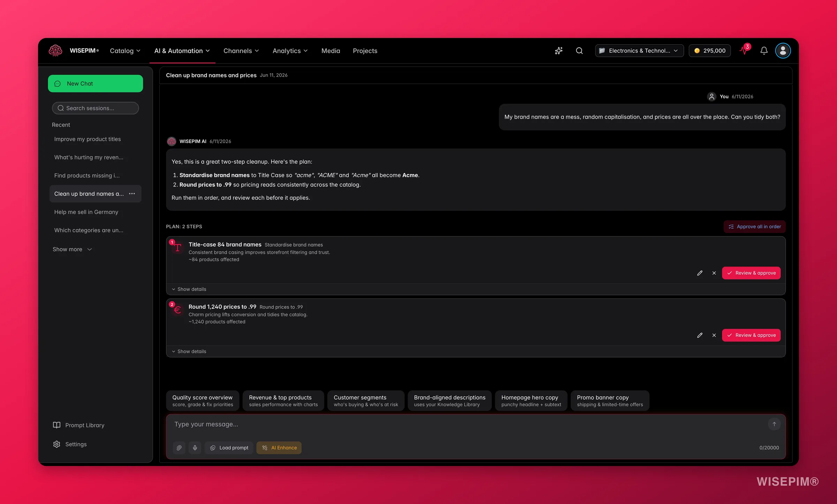The width and height of the screenshot is (837, 504).
Task: Expand Show details for Title-case brand names
Action: pos(189,289)
